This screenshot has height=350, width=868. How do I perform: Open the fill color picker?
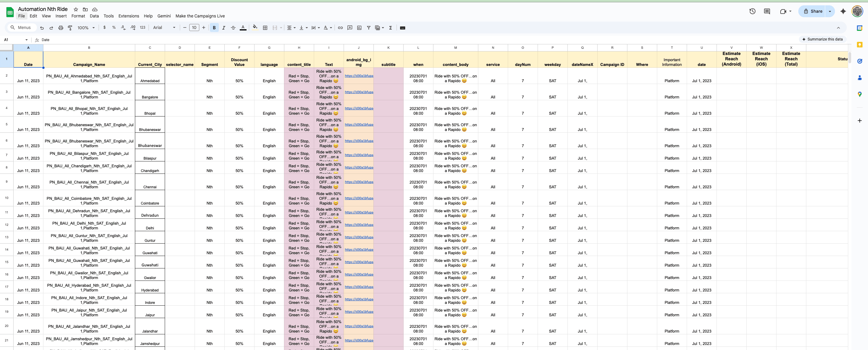(255, 28)
